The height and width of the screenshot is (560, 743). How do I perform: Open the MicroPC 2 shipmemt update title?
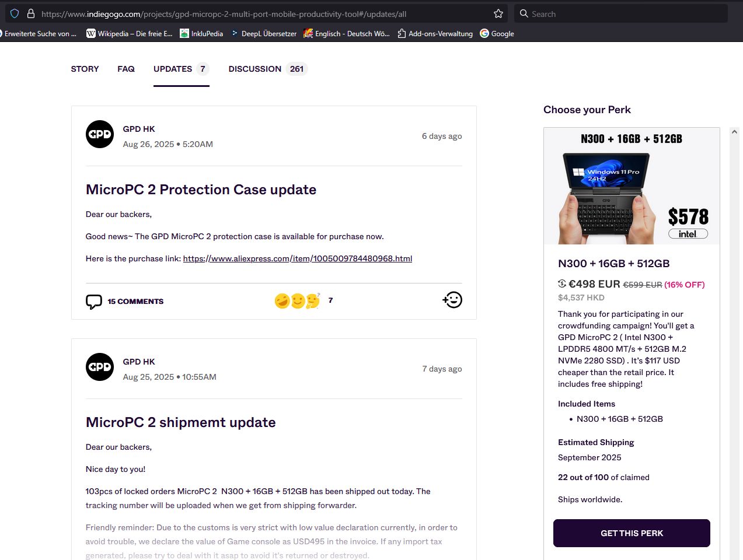pyautogui.click(x=181, y=422)
